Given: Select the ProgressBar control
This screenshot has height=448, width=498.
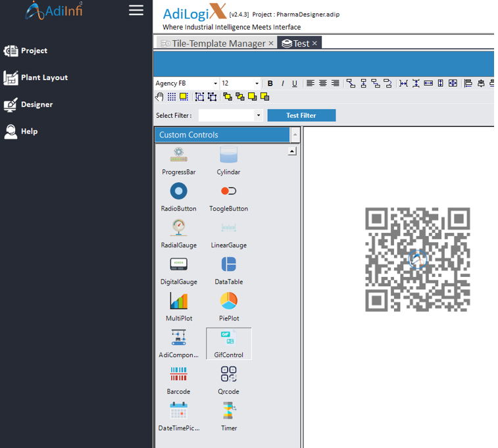Looking at the screenshot, I should coord(179,161).
